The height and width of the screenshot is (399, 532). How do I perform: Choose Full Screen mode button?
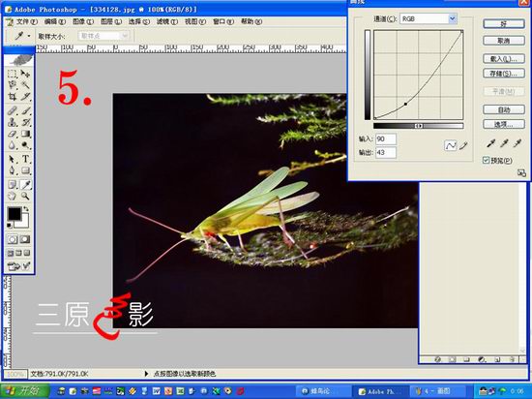click(x=27, y=254)
